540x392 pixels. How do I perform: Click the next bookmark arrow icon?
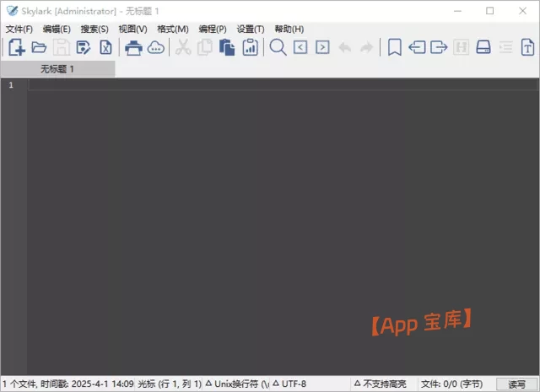point(439,48)
